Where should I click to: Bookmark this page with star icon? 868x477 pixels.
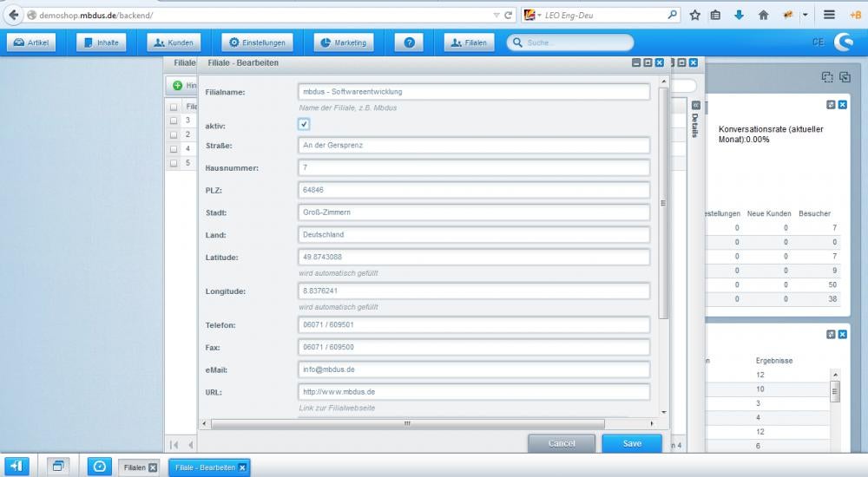694,15
